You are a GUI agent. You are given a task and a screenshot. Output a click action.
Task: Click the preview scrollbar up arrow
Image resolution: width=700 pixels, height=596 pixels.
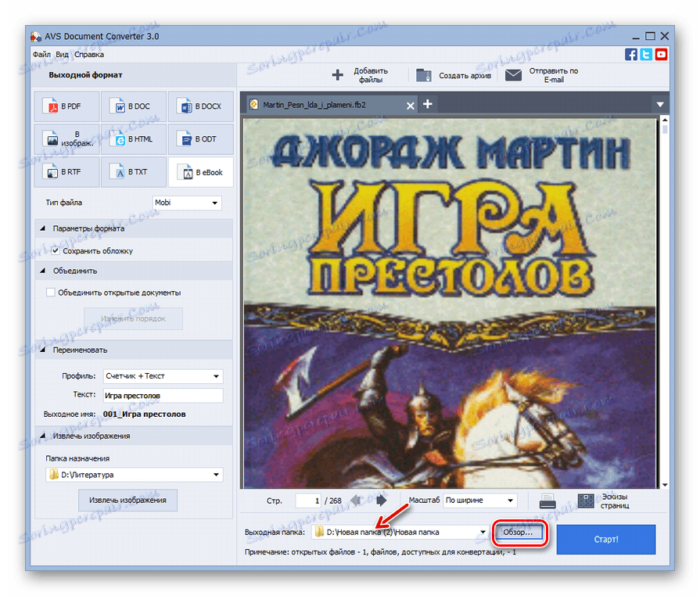(665, 120)
